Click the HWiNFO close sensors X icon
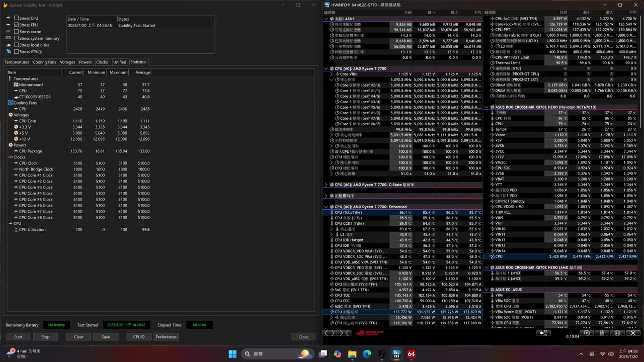The height and width of the screenshot is (362, 644). click(x=632, y=333)
